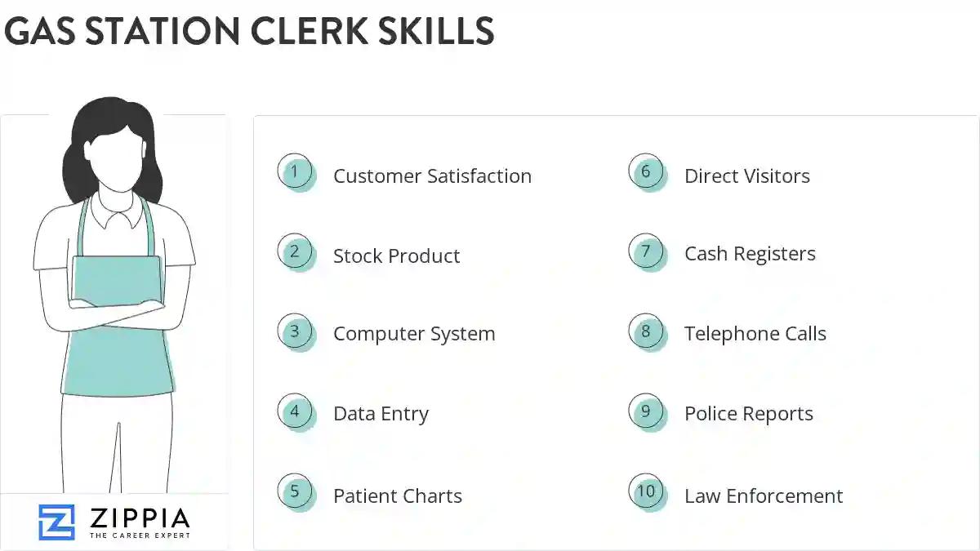The image size is (980, 551).
Task: Click the Police Reports skill text
Action: coord(749,414)
